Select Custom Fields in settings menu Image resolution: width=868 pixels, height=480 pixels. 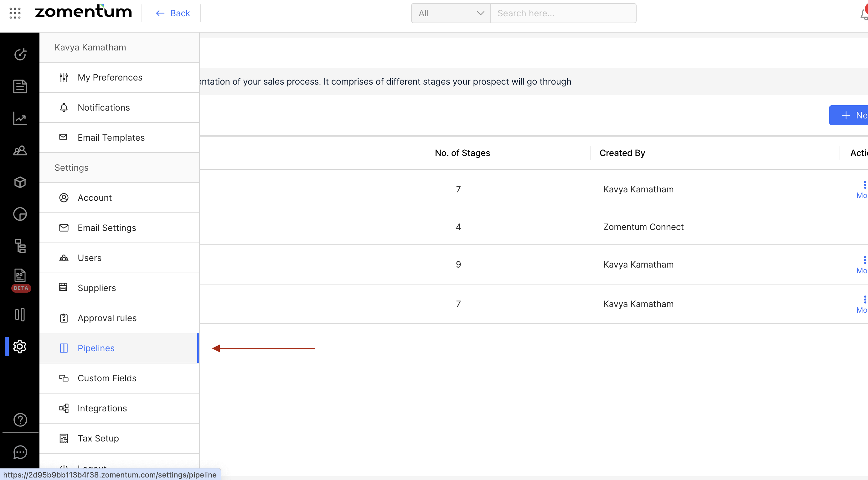(107, 378)
